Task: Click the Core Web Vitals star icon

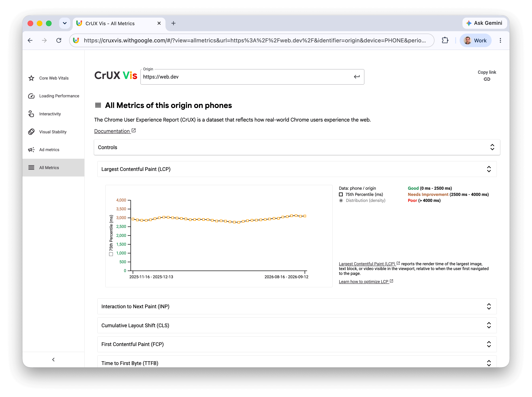Action: 31,78
